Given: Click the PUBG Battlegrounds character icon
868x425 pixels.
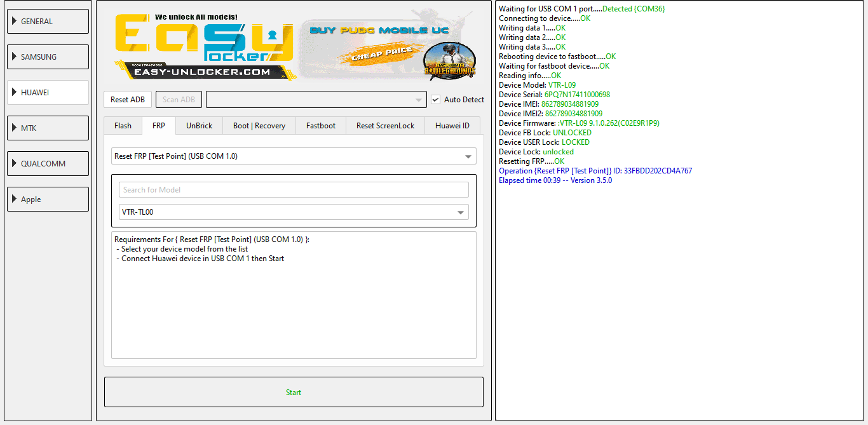Looking at the screenshot, I should [449, 61].
